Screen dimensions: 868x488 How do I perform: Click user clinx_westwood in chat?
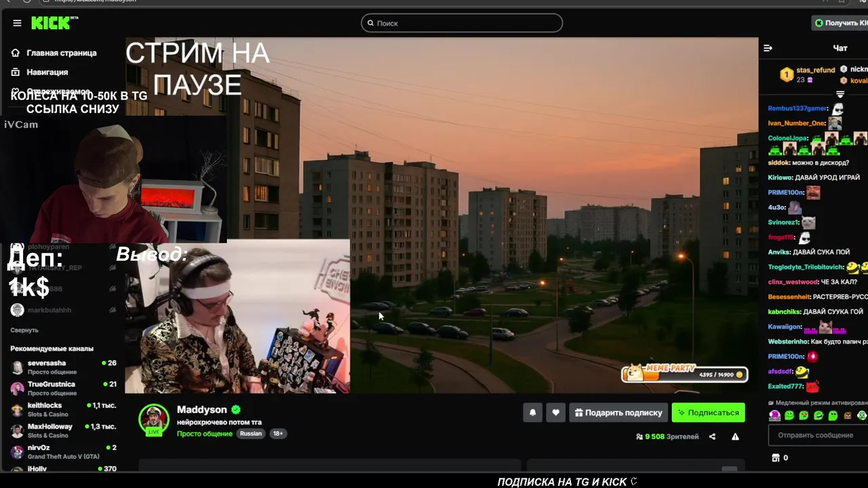793,282
